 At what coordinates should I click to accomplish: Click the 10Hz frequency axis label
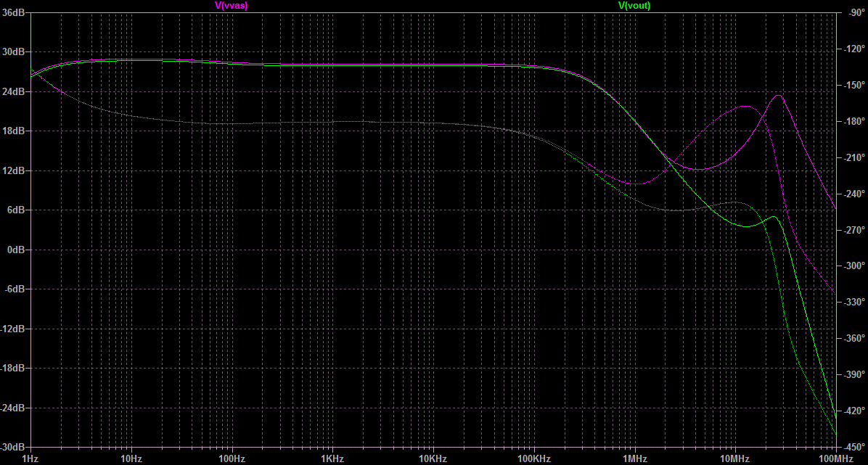point(131,459)
